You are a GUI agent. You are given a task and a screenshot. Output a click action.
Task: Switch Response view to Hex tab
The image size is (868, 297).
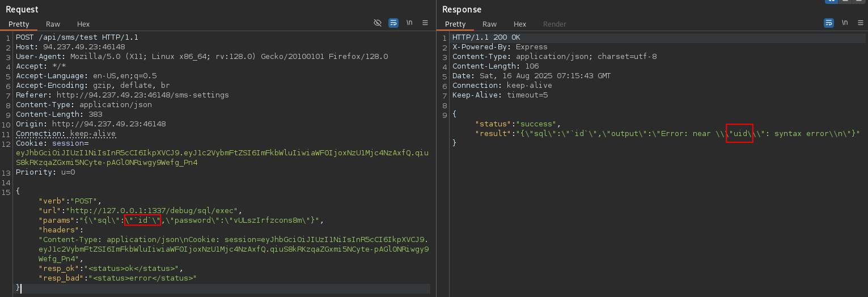[x=520, y=24]
